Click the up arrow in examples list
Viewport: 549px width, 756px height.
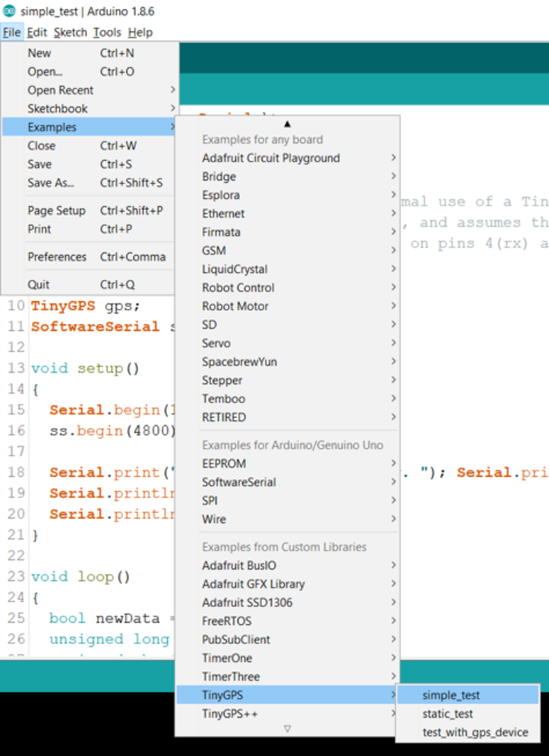click(287, 124)
